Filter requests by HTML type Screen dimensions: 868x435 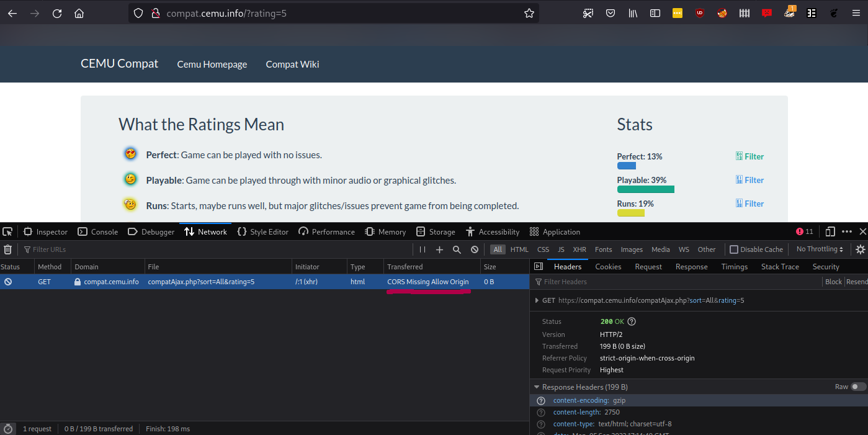click(x=519, y=249)
